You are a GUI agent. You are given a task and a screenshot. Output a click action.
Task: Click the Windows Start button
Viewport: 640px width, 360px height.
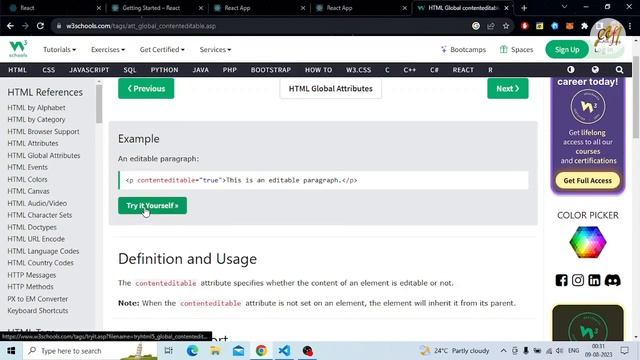(11, 351)
